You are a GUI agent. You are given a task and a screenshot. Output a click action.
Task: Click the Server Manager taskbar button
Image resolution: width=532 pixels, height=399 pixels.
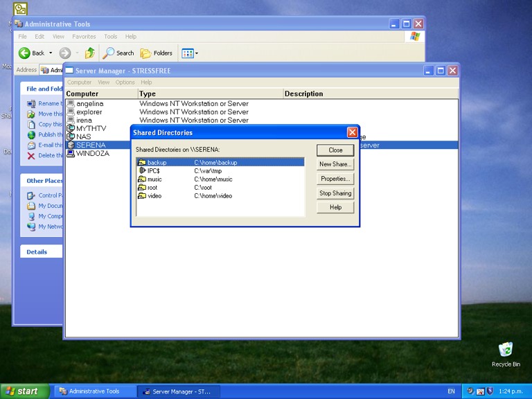pyautogui.click(x=179, y=391)
